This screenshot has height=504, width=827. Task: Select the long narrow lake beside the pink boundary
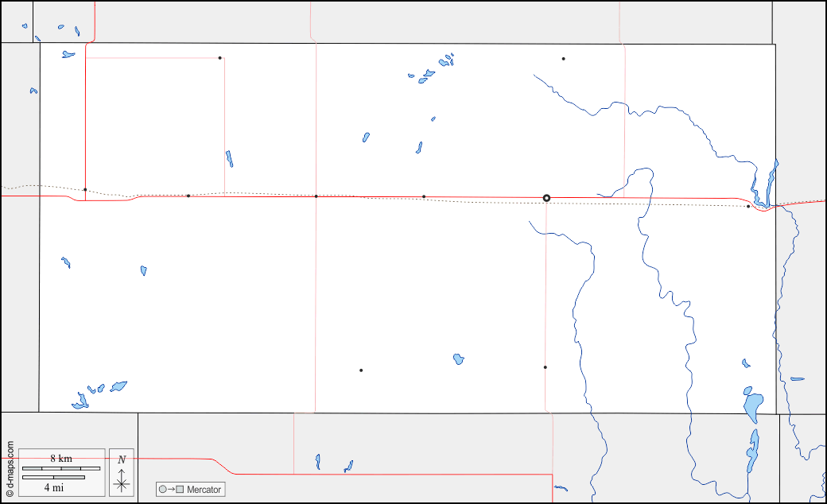click(229, 158)
